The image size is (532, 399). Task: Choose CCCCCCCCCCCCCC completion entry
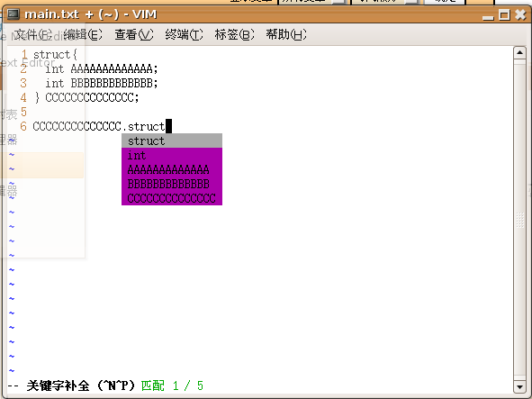172,198
